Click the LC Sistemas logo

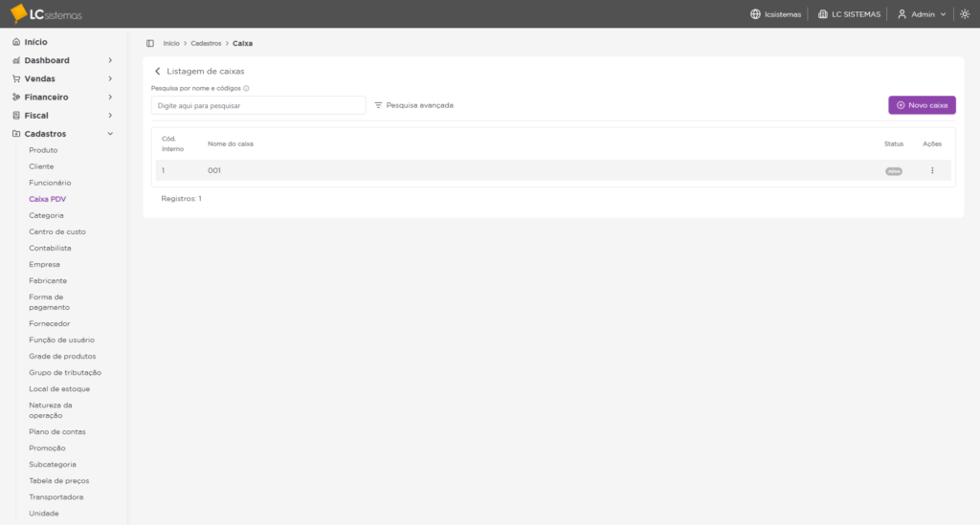[46, 13]
